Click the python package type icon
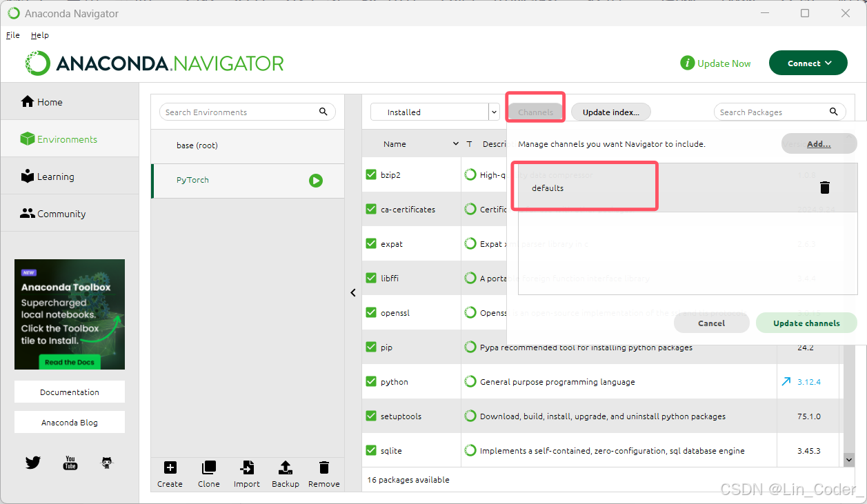Viewport: 867px width, 504px height. tap(470, 381)
